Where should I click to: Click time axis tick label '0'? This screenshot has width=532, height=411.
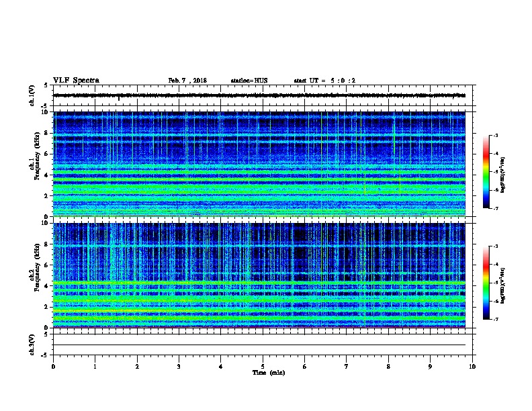[x=53, y=367]
